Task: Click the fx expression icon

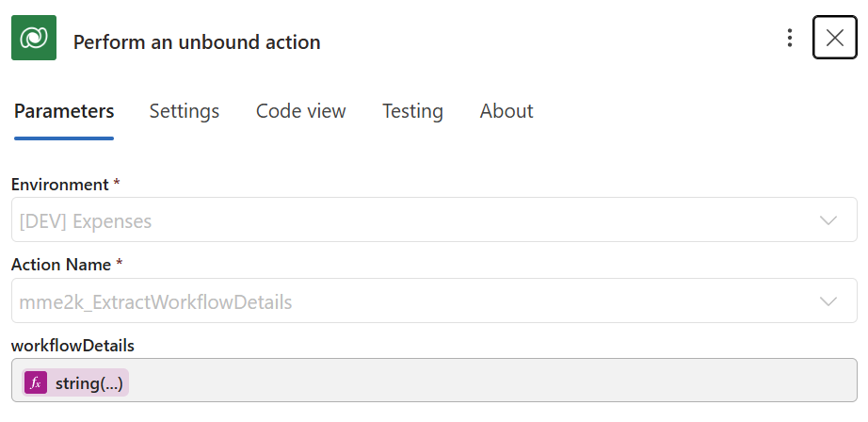Action: click(36, 382)
